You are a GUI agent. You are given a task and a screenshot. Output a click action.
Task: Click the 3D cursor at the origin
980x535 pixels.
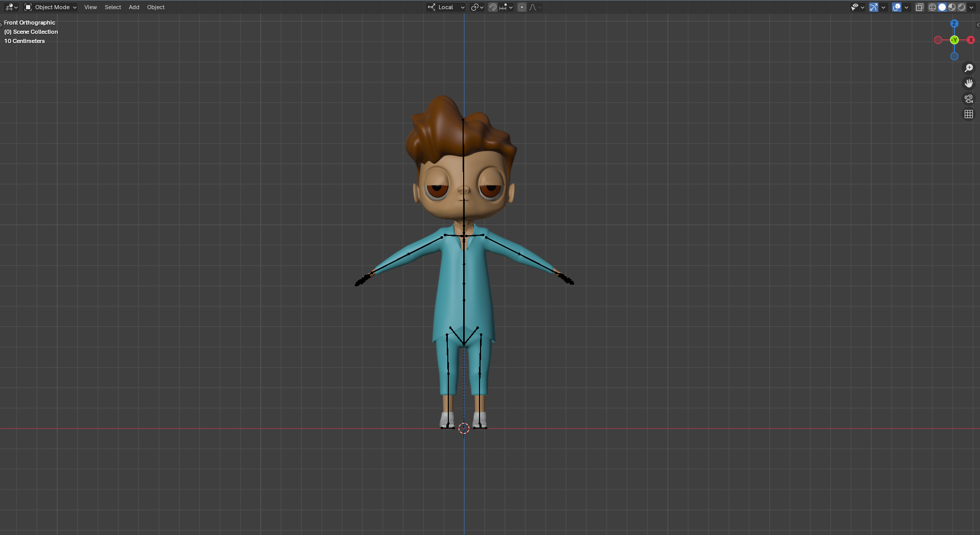(464, 429)
